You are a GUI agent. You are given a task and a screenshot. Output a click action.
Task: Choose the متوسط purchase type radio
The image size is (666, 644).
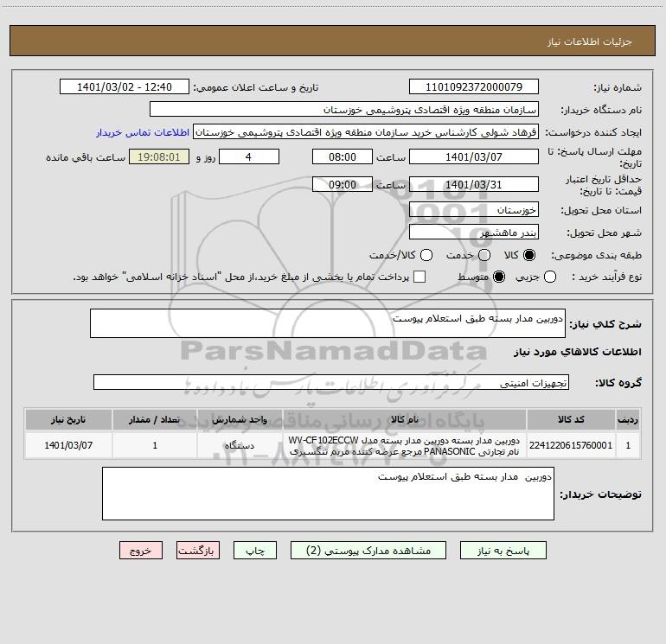pos(499,277)
